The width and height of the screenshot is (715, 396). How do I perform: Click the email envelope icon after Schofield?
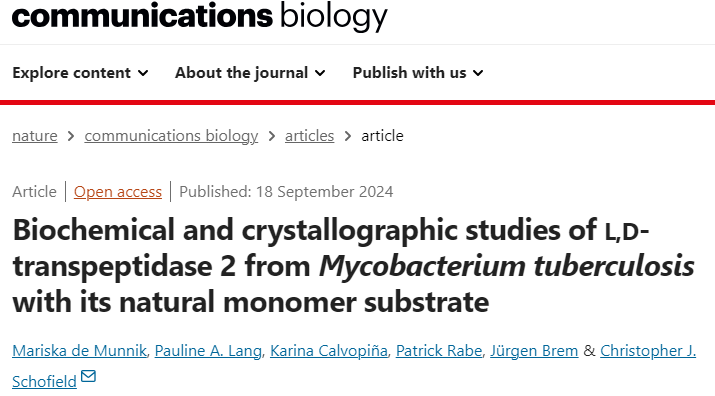click(x=88, y=376)
